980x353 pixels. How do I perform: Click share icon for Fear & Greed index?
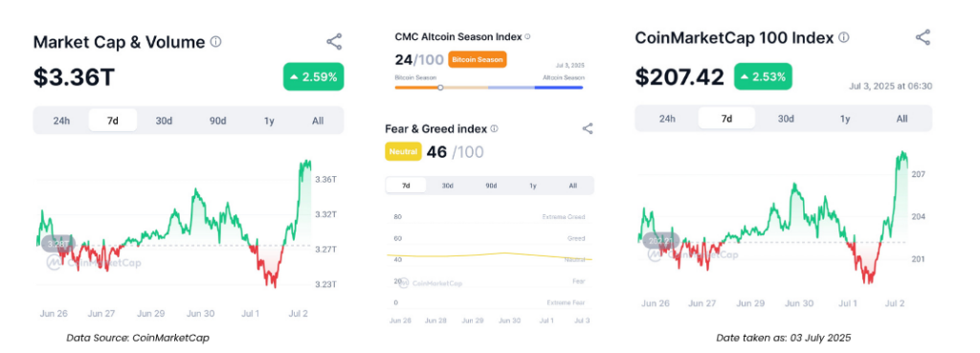pyautogui.click(x=587, y=129)
